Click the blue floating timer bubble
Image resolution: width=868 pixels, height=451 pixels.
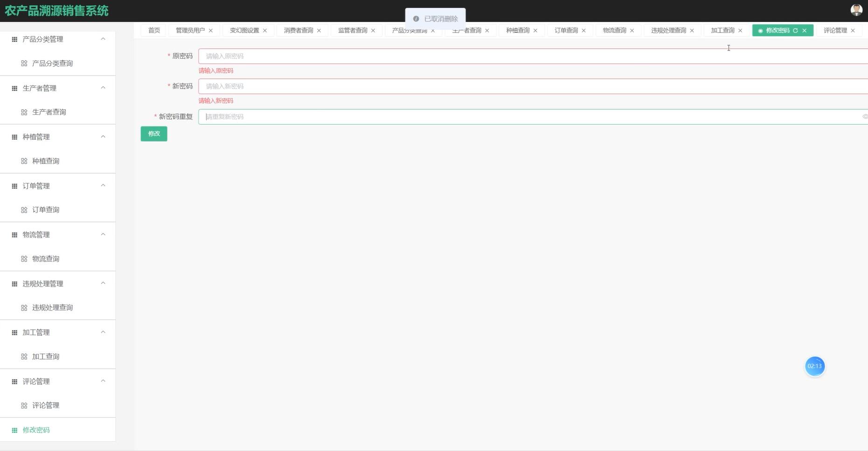pos(814,366)
